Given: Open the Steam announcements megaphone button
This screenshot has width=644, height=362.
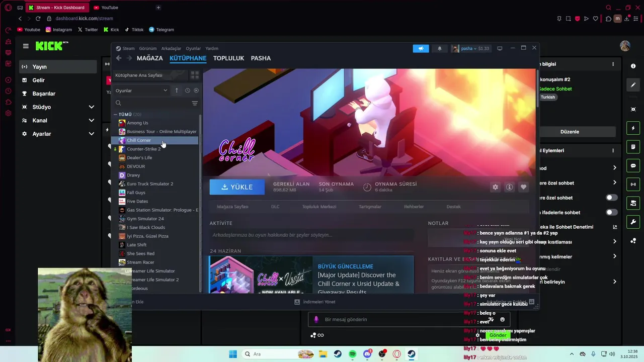Looking at the screenshot, I should pos(421,48).
